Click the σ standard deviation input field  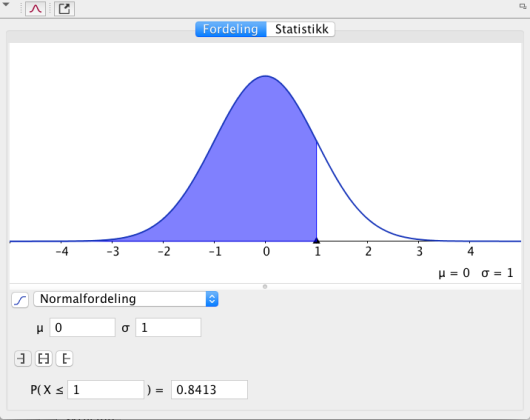pyautogui.click(x=168, y=327)
